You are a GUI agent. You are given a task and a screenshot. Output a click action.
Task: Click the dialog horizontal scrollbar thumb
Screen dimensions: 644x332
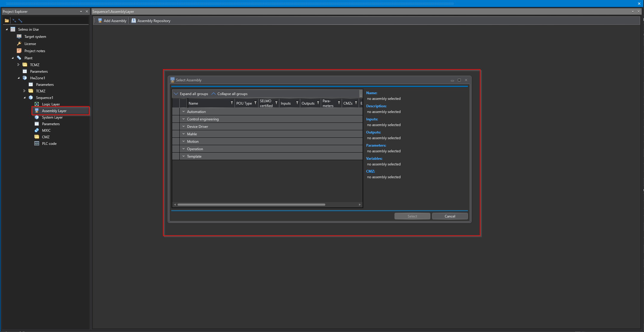251,204
